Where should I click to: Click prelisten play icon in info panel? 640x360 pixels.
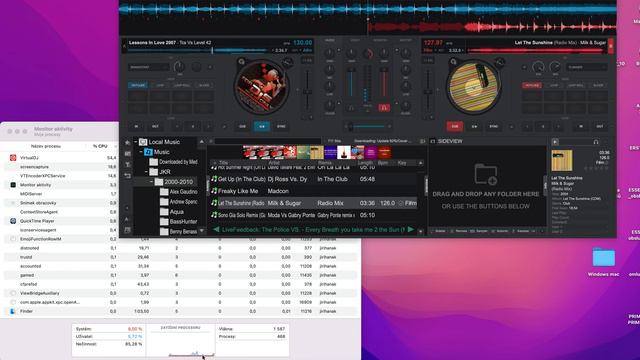pos(555,142)
